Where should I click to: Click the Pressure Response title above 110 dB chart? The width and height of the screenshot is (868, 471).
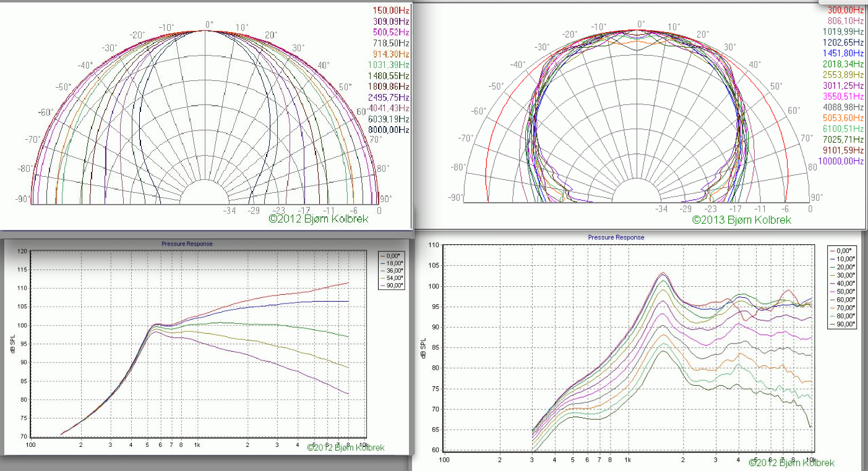(616, 237)
